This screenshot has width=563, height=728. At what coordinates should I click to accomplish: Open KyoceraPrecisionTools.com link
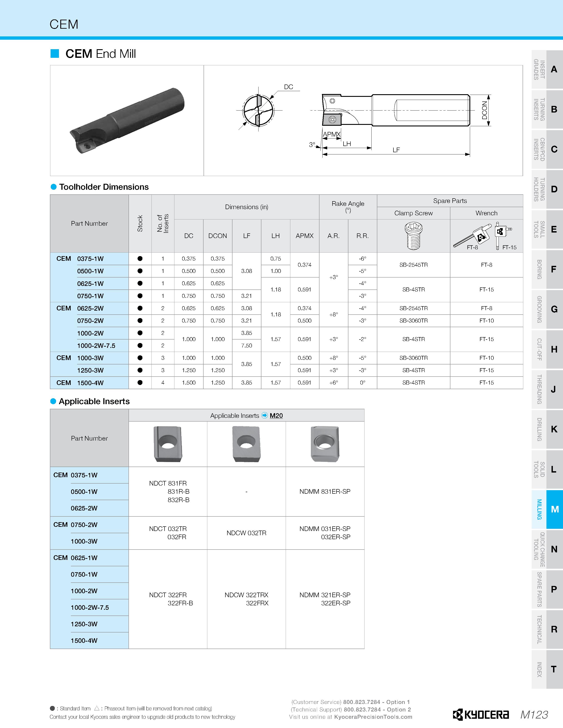click(373, 717)
